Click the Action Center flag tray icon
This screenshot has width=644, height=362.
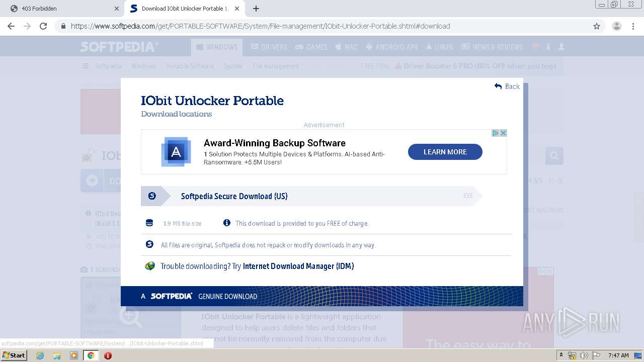[x=596, y=355]
